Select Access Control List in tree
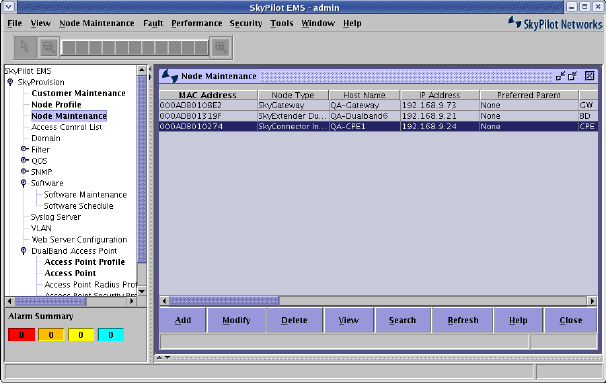This screenshot has width=606, height=383. (x=66, y=127)
